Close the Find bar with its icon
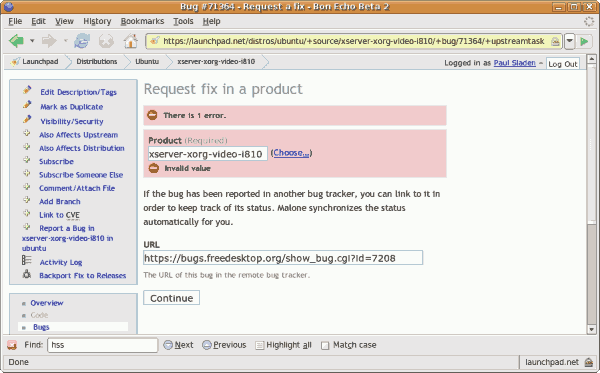 [12, 345]
